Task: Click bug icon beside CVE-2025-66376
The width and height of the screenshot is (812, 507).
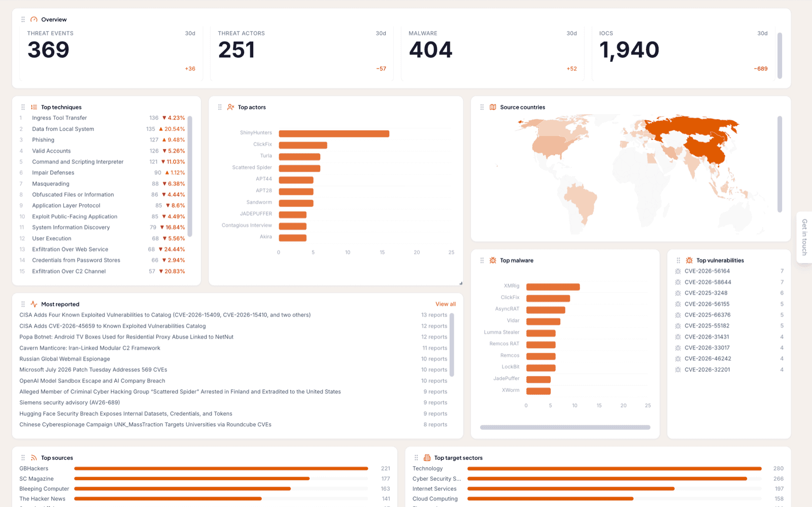Action: (678, 315)
